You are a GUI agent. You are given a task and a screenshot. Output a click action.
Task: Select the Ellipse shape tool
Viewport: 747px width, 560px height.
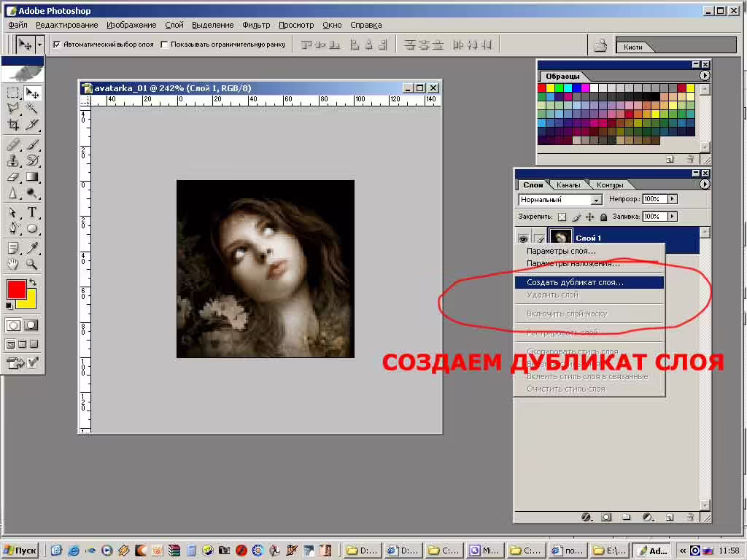pos(32,228)
